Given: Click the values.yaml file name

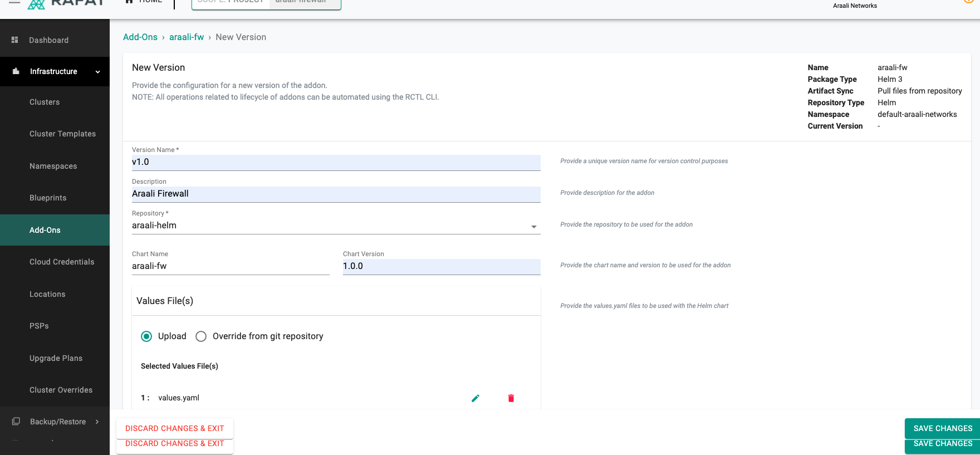Looking at the screenshot, I should [179, 398].
